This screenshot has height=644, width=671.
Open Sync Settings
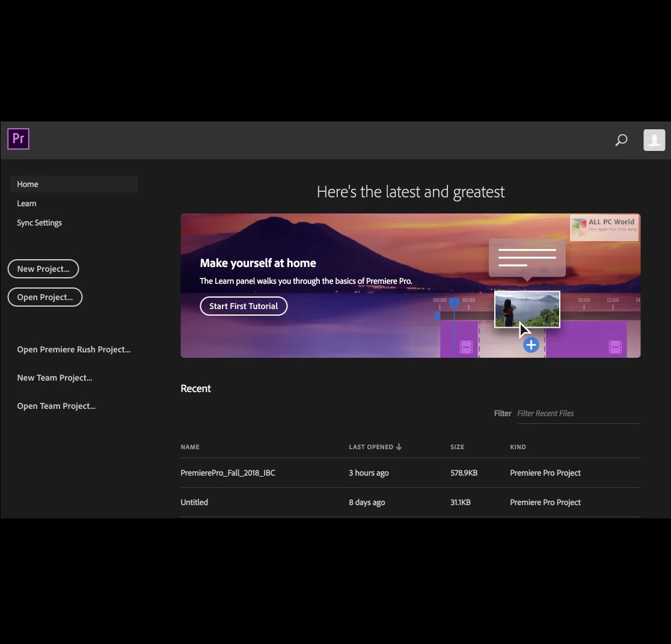(x=39, y=222)
